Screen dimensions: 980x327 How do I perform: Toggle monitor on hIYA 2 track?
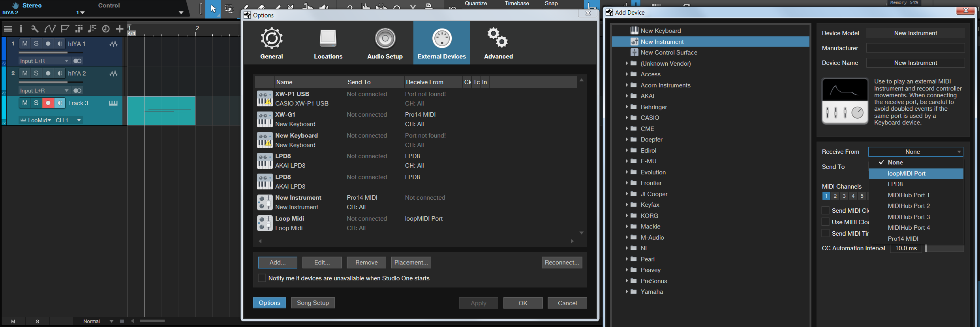(x=60, y=73)
